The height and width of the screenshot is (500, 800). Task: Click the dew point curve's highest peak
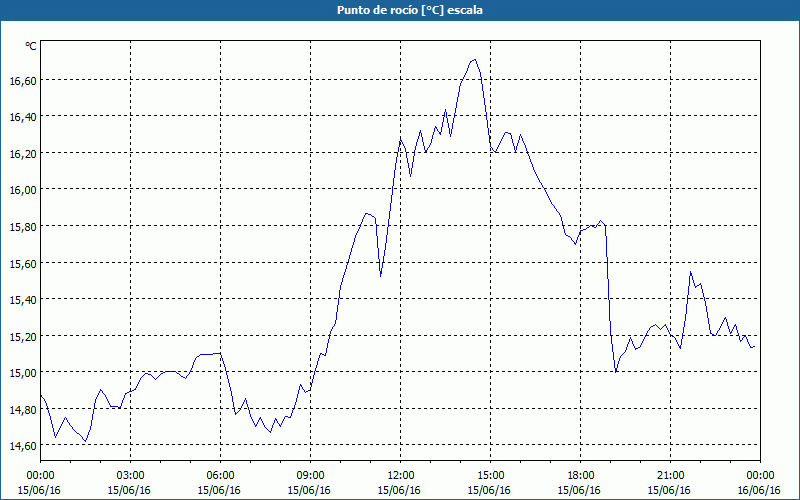(x=474, y=60)
